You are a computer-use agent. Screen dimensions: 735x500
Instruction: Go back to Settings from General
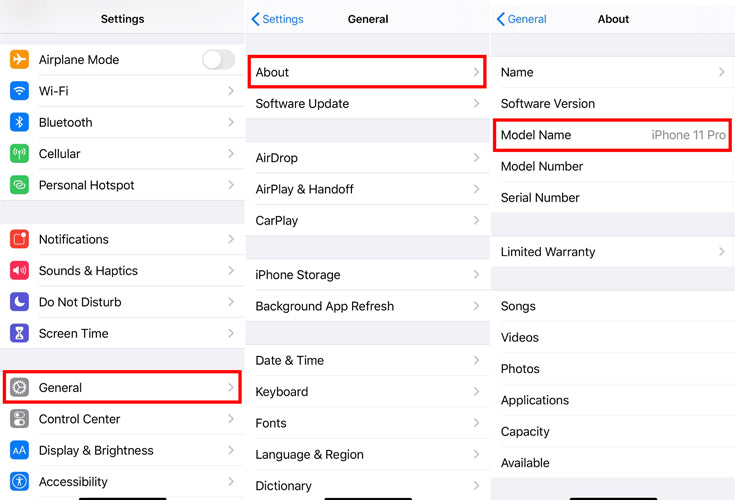click(x=277, y=19)
